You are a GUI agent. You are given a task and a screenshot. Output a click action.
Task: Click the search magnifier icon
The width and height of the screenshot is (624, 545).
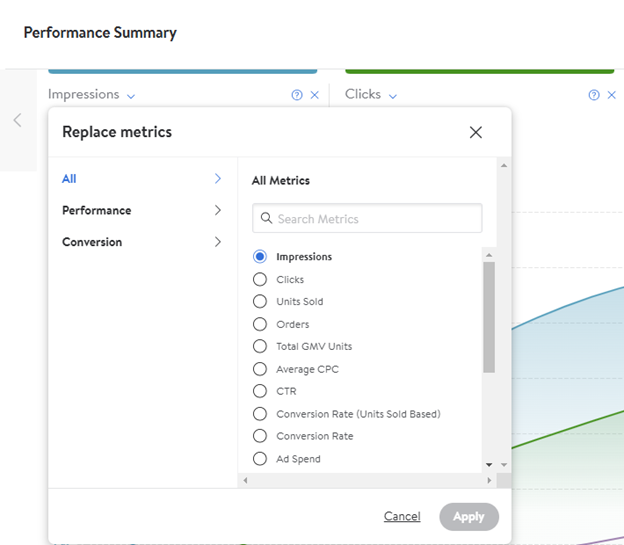tap(267, 219)
